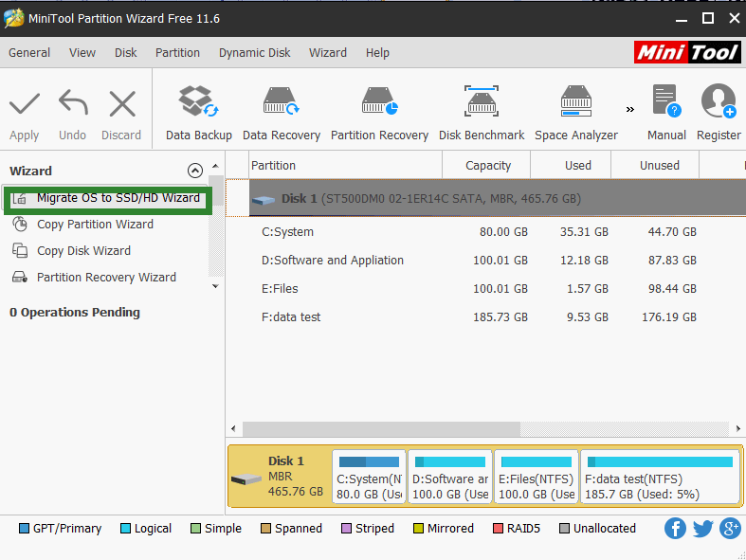Open the Wizard menu
This screenshot has height=560, width=746.
coord(328,52)
